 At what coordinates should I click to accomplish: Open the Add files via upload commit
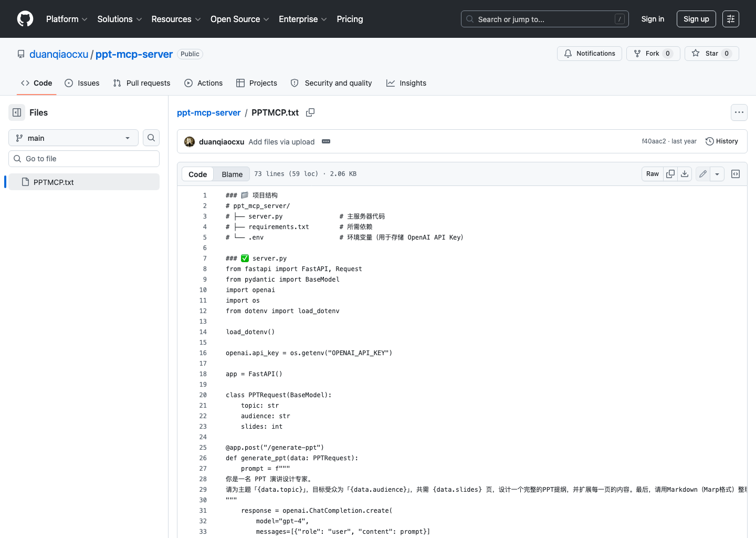click(281, 142)
